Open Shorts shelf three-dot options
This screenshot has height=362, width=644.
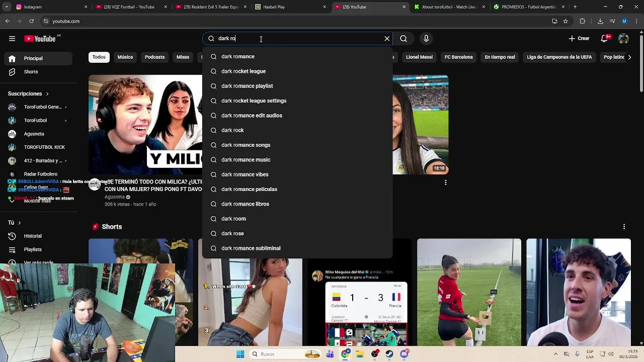[624, 227]
